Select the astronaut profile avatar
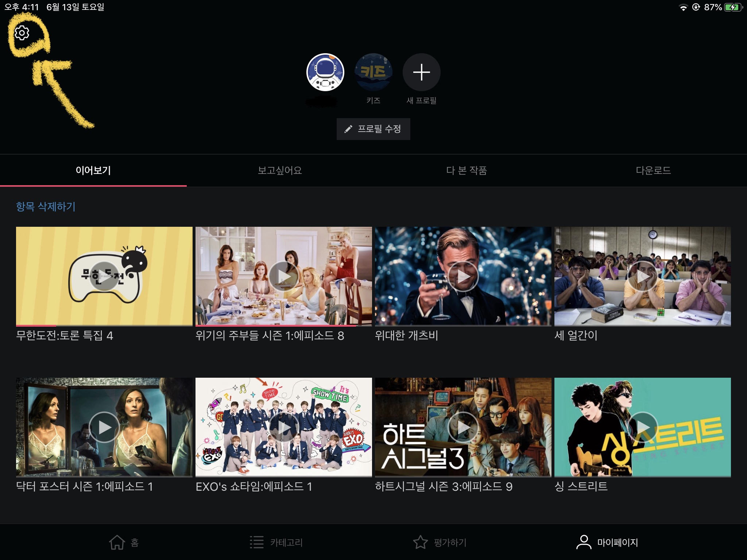Image resolution: width=747 pixels, height=560 pixels. 325,72
